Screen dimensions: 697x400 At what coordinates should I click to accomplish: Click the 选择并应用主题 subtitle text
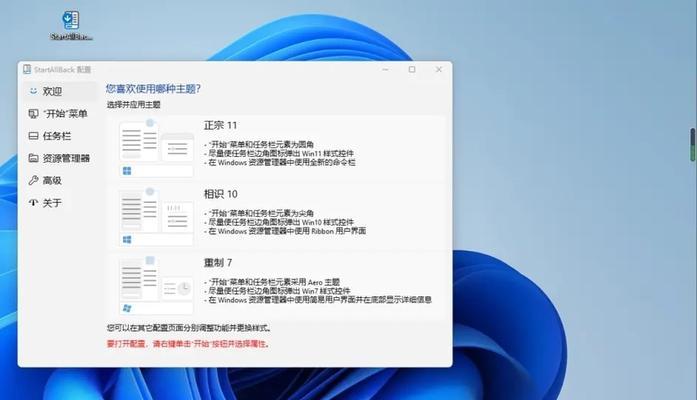point(133,105)
